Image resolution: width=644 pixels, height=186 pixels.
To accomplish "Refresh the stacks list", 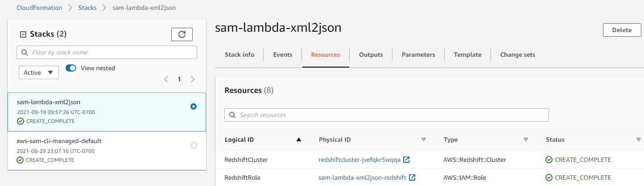I will (x=182, y=34).
